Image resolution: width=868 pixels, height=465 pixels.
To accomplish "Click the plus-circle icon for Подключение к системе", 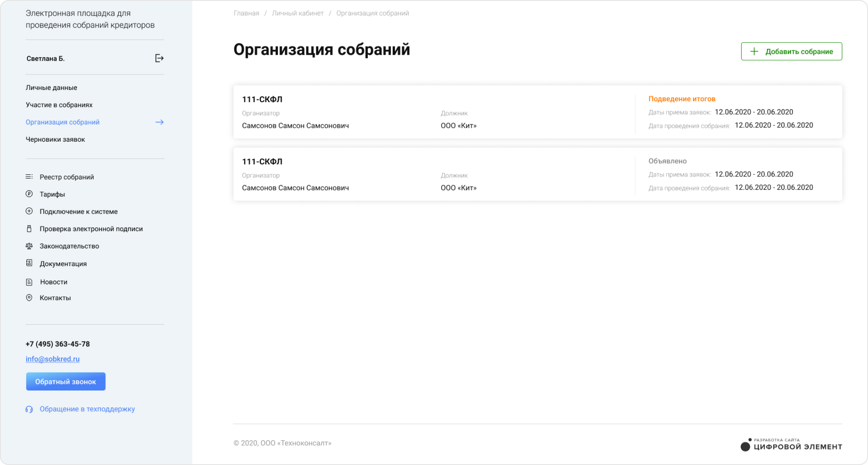I will [x=29, y=211].
